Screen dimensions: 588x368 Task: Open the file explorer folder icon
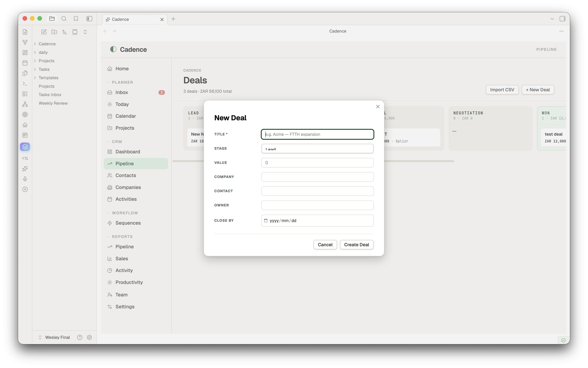(x=52, y=19)
